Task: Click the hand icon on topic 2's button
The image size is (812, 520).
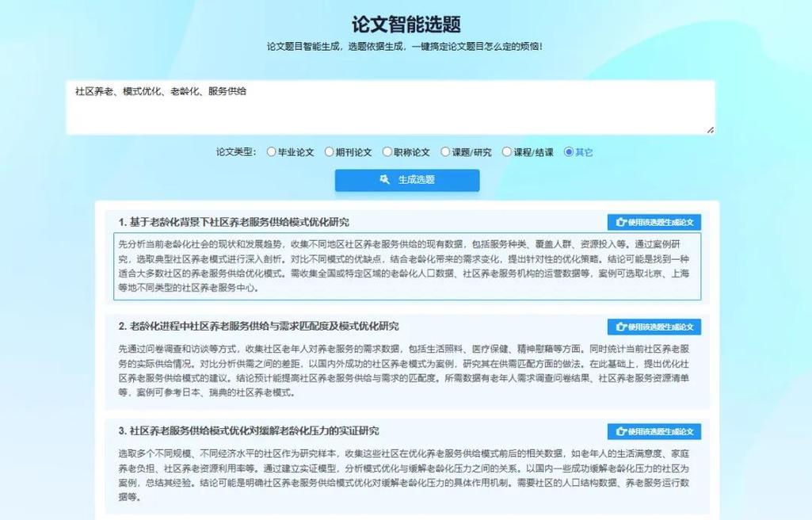Action: 621,327
